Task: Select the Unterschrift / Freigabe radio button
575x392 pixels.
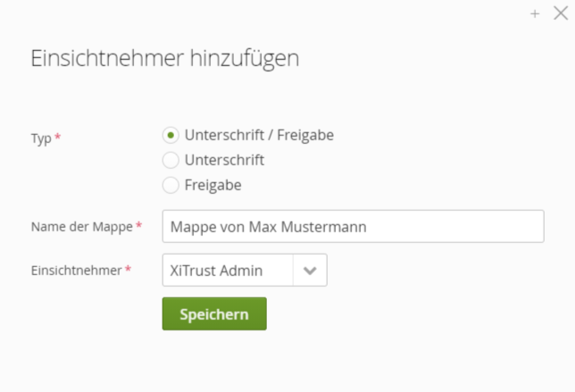Action: pos(171,136)
